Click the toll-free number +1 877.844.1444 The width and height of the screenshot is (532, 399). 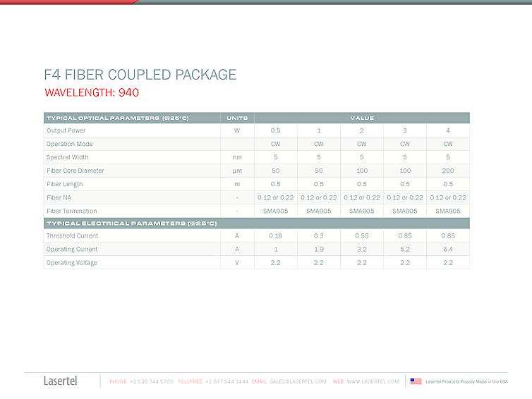pos(226,381)
